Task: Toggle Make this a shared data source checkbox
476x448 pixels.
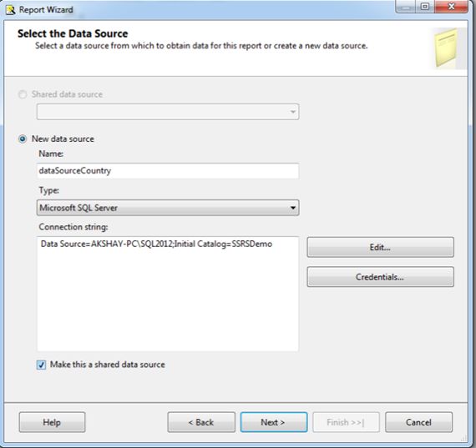Action: 41,365
